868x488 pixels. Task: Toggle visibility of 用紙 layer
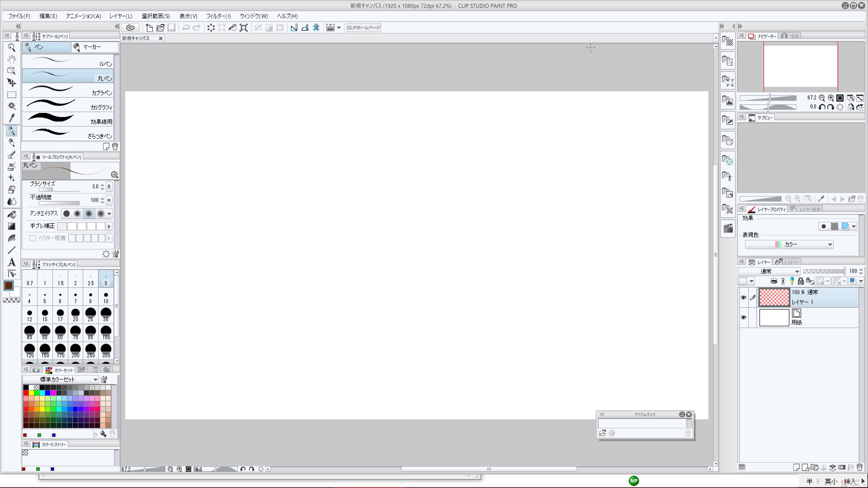pos(743,318)
